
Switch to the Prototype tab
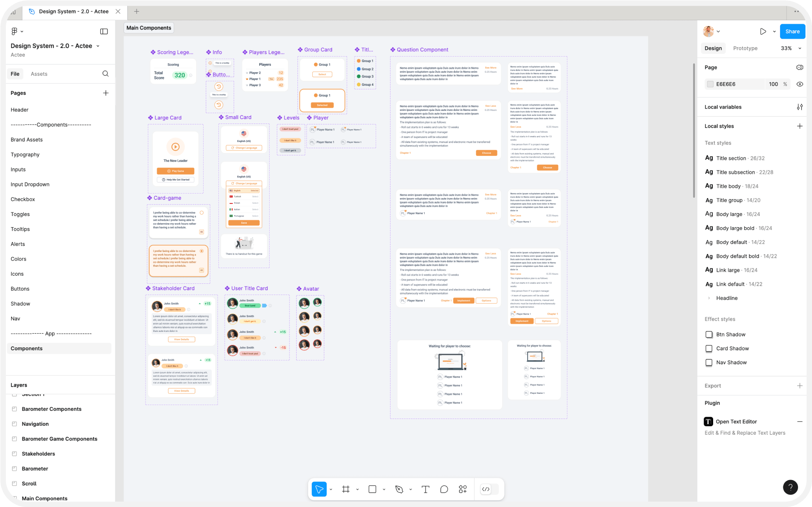click(745, 48)
